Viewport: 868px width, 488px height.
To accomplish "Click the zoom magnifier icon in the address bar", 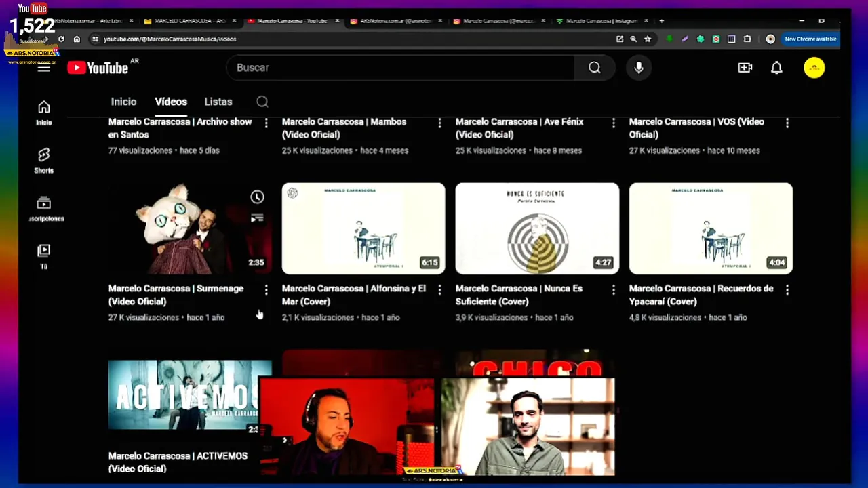I will 633,39.
